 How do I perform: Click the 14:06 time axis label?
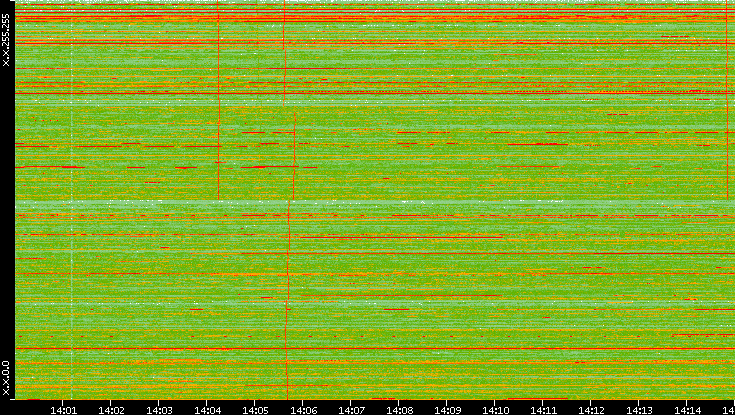click(303, 410)
